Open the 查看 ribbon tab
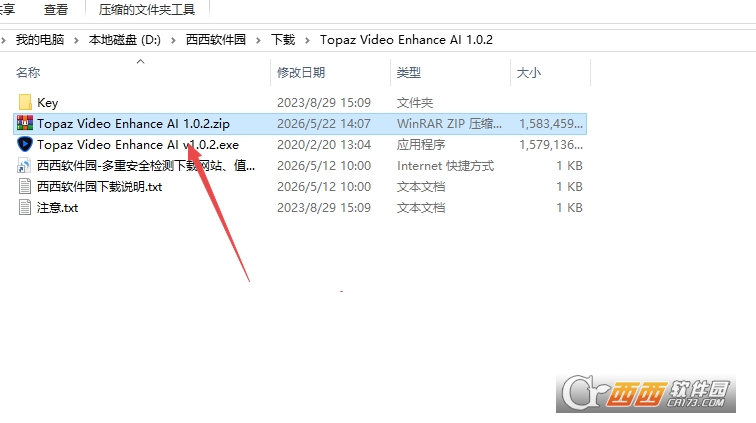Screen dimensions: 756x423 [56, 10]
